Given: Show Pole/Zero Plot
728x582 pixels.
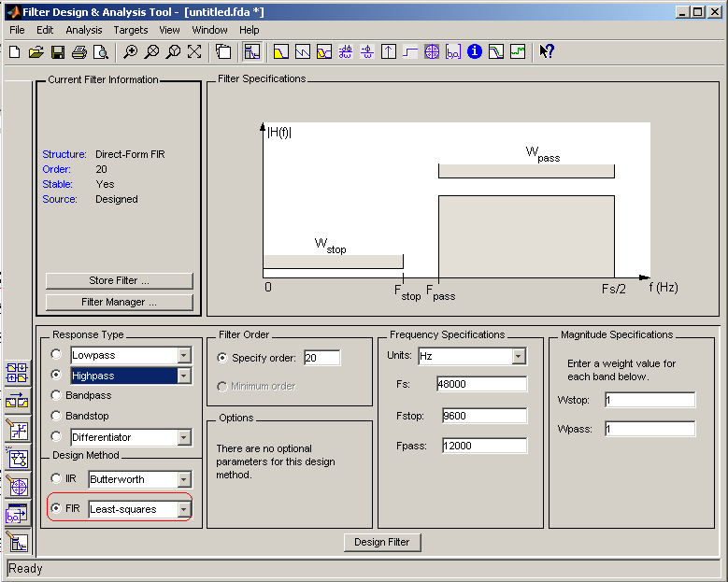Looking at the screenshot, I should coord(432,52).
